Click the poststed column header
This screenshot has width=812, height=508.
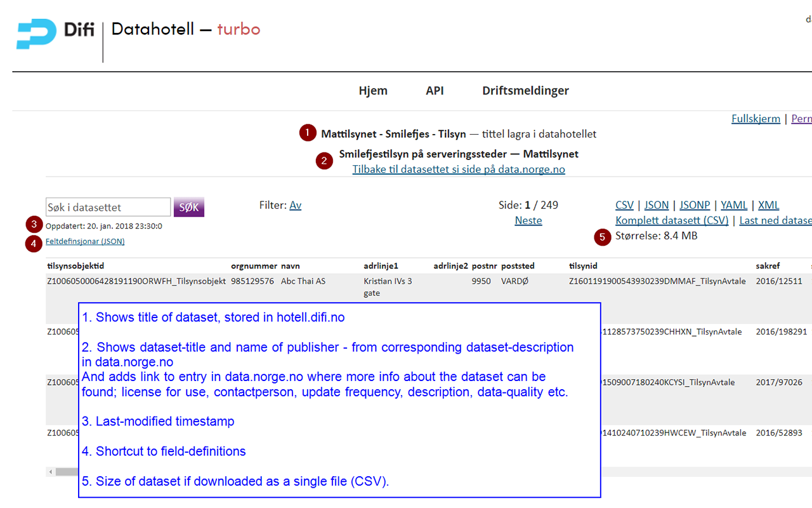coord(518,266)
